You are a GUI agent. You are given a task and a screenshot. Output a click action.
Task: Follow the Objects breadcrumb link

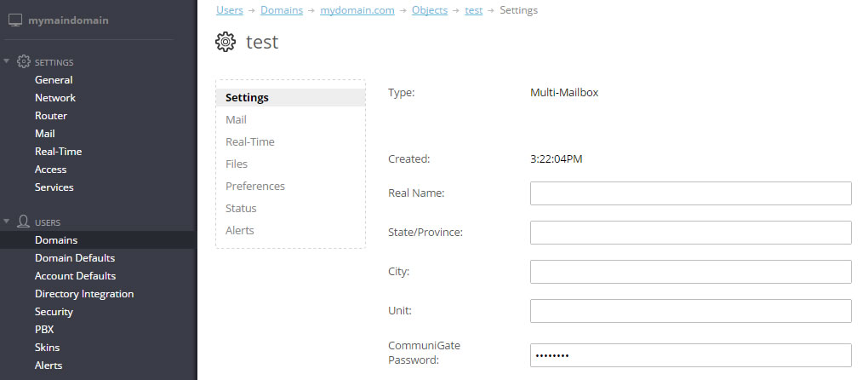[x=430, y=10]
